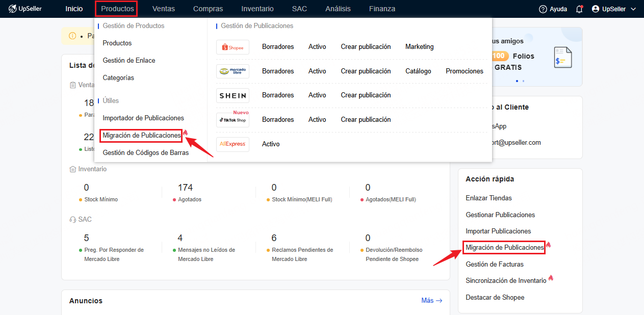Viewport: 644px width, 315px height.
Task: Click the TikTok Shop logo
Action: click(233, 120)
